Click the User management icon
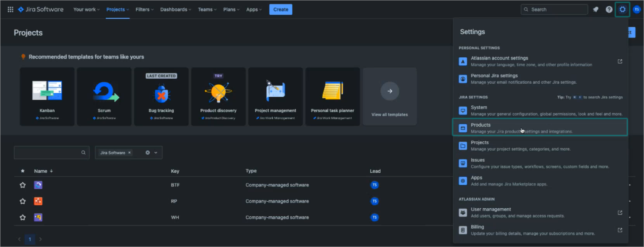Viewport: 644px width, 247px height. [x=463, y=212]
